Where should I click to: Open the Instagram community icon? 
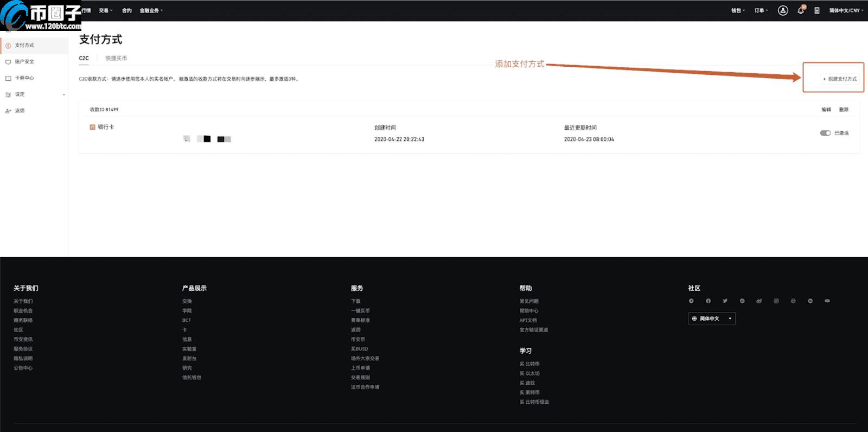[776, 301]
